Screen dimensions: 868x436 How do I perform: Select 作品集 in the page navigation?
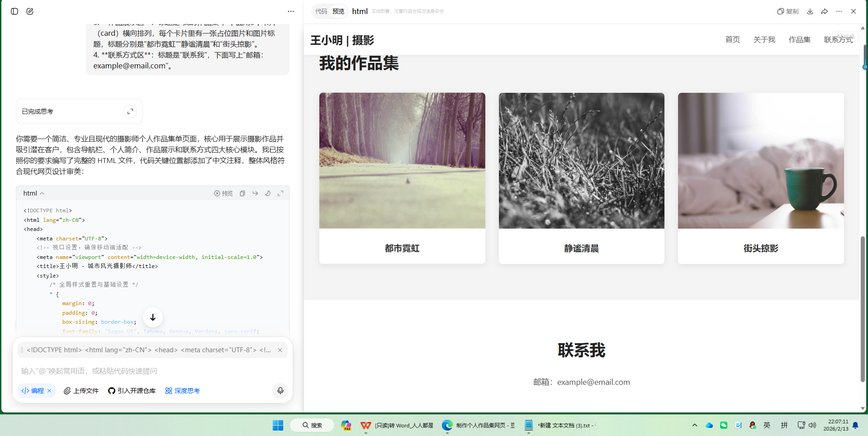click(799, 39)
